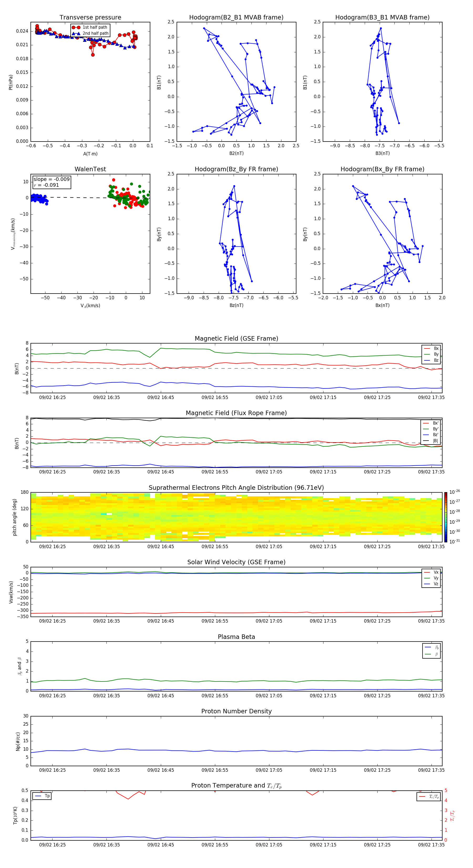Click the 'Proton Temperature and Te/Tp' title
The image size is (473, 868).
point(236,786)
